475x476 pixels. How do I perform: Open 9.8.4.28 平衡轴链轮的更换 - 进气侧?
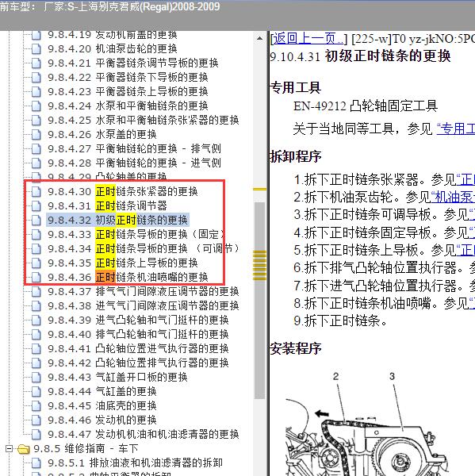134,163
